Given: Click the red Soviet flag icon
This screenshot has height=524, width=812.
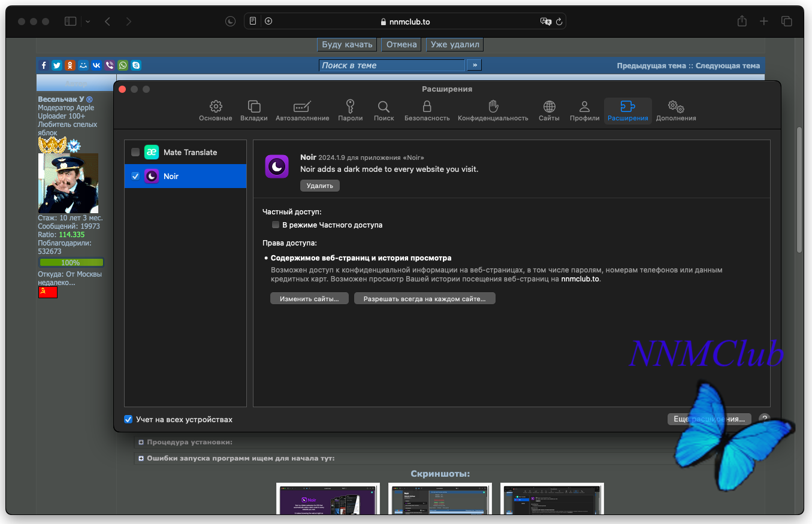Looking at the screenshot, I should [48, 292].
